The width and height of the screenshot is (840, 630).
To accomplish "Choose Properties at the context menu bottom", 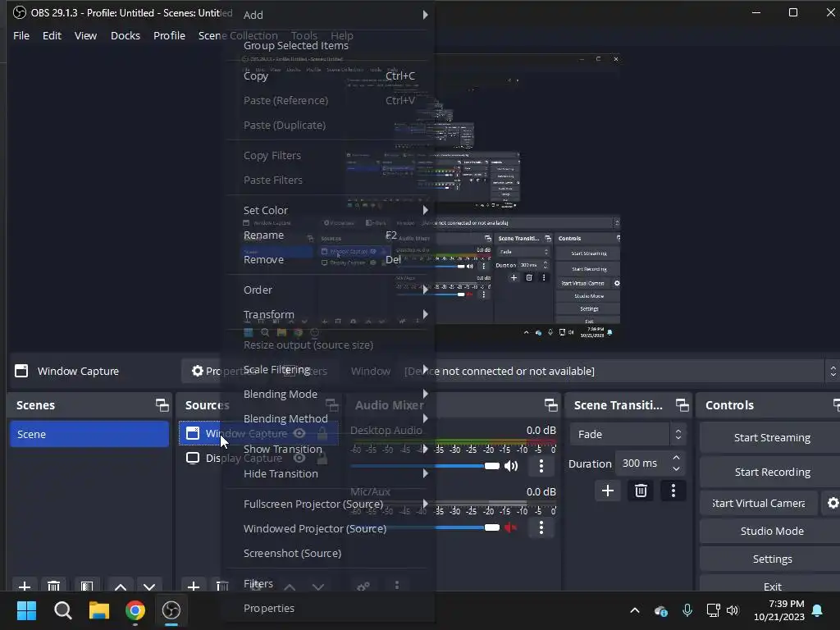I will click(x=328, y=608).
